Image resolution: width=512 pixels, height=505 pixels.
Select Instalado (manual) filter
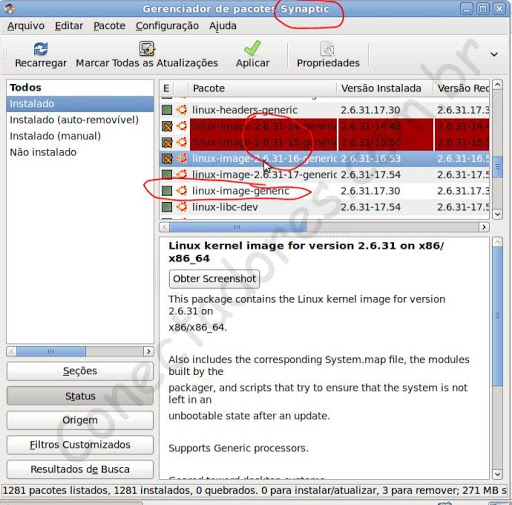tap(80, 136)
